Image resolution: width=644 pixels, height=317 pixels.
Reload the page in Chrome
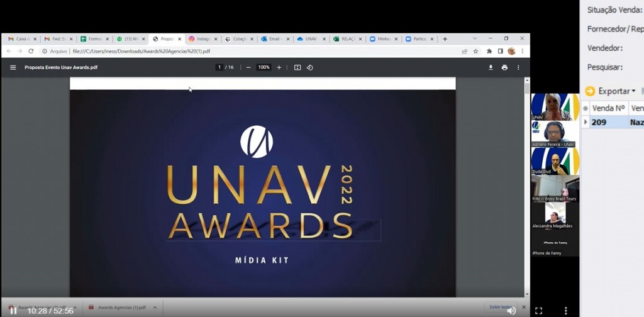point(31,52)
